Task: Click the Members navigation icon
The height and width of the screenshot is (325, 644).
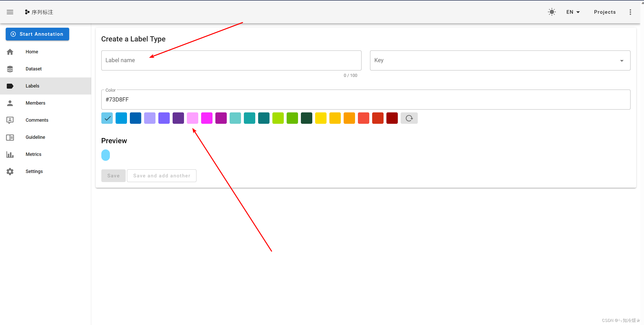Action: pos(10,103)
